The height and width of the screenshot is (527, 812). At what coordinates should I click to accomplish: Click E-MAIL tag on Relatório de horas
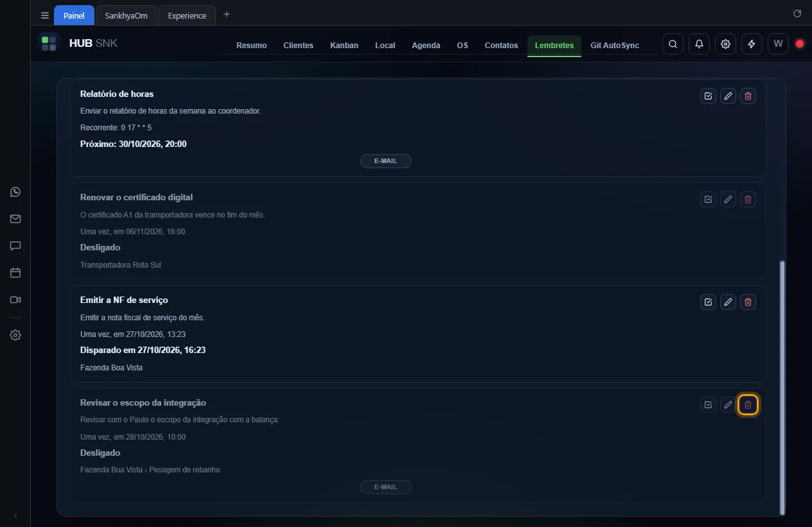tap(386, 161)
